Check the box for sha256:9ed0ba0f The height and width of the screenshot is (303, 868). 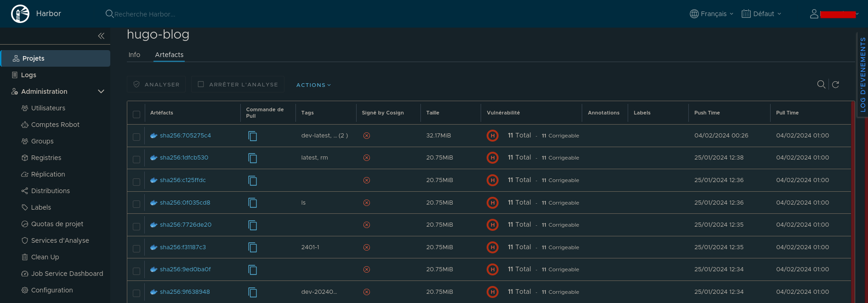click(x=136, y=271)
